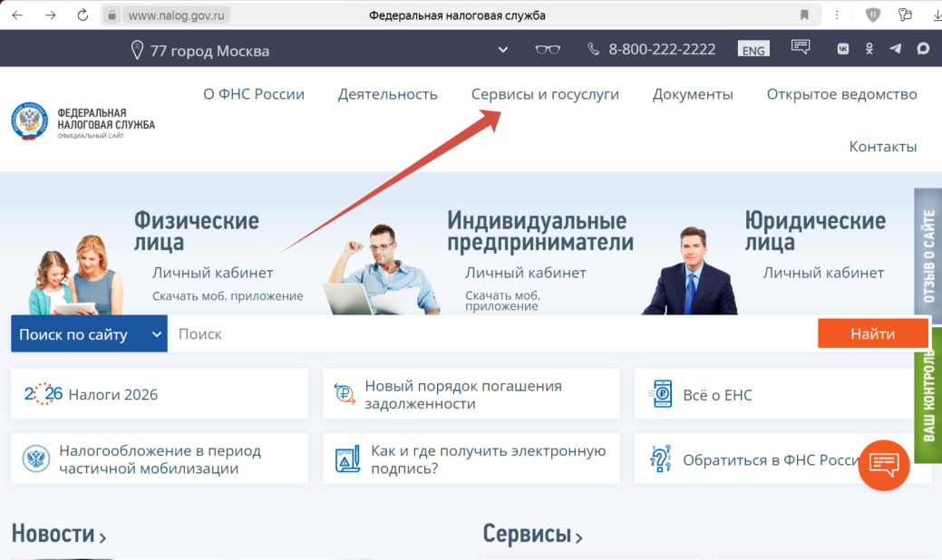Click the orange chat bubble button
The height and width of the screenshot is (560, 942).
coord(883,465)
